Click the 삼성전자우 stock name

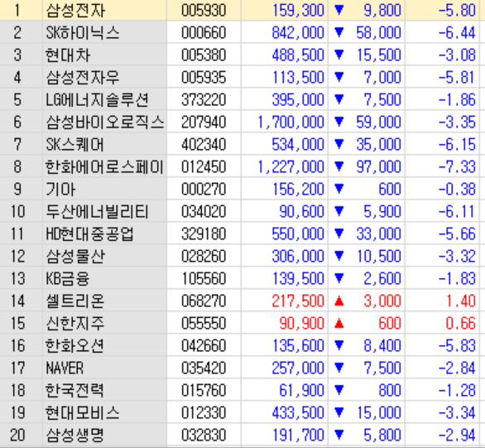coord(82,77)
